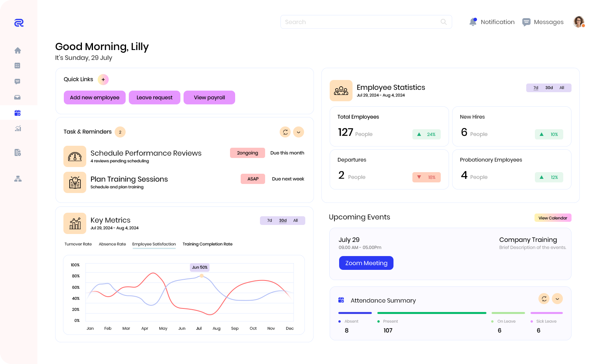The width and height of the screenshot is (605, 364).
Task: Add a new quick link with plus
Action: (103, 80)
